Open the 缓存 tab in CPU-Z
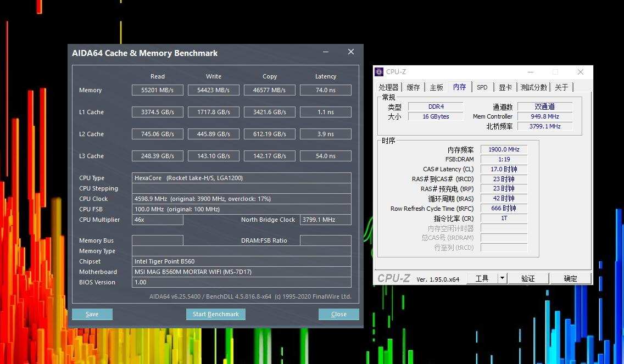624x364 pixels. 413,87
